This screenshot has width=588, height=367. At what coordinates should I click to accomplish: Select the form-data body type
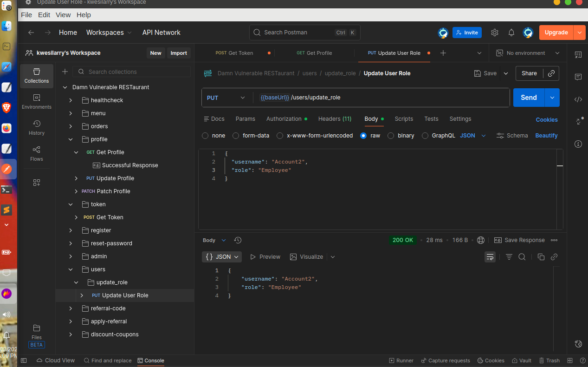[x=236, y=136]
